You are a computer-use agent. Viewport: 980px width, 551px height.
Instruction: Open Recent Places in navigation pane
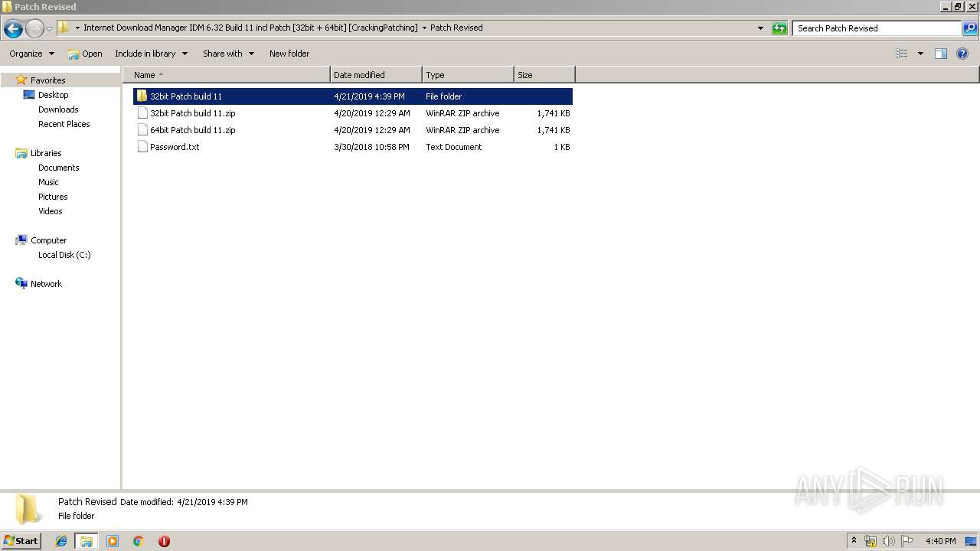(64, 124)
